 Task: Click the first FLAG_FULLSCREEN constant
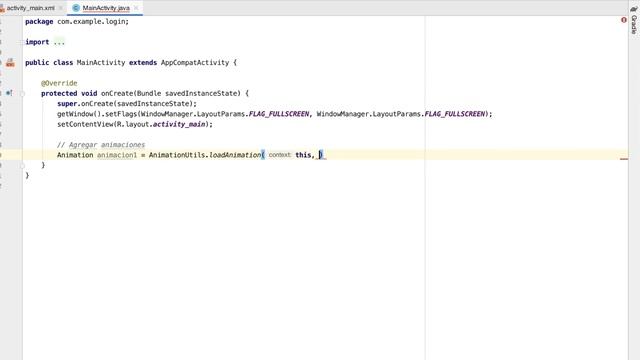(279, 114)
